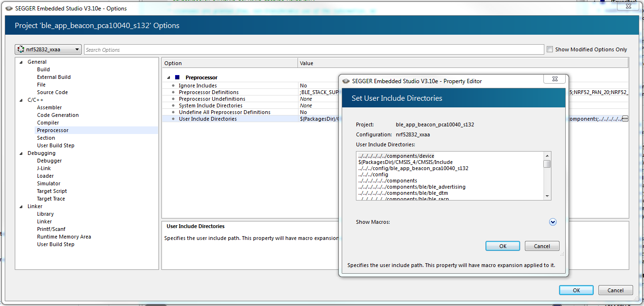Select Compiler tree item
This screenshot has width=644, height=306.
[48, 123]
